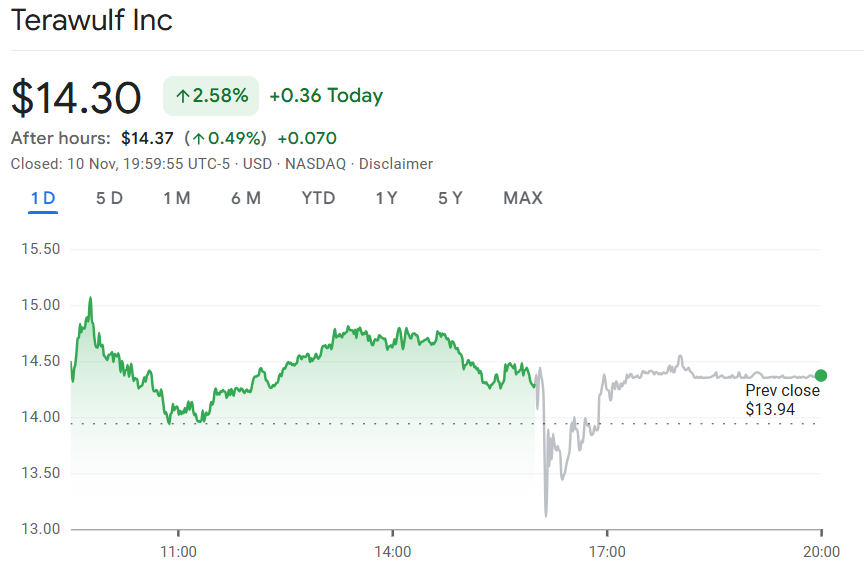
Task: Click the lowest dip of the gray after-hours line
Action: coord(546,515)
